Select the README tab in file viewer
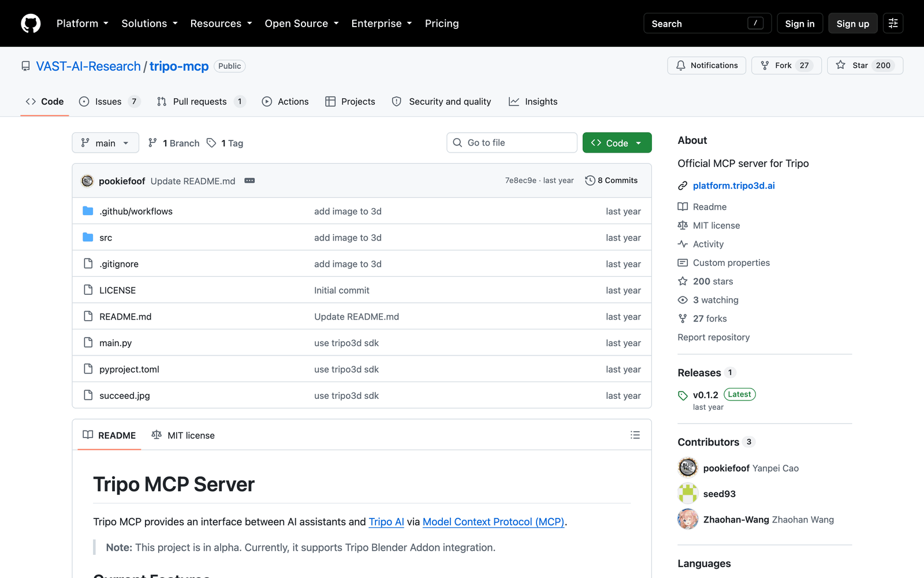924x578 pixels. pyautogui.click(x=109, y=435)
